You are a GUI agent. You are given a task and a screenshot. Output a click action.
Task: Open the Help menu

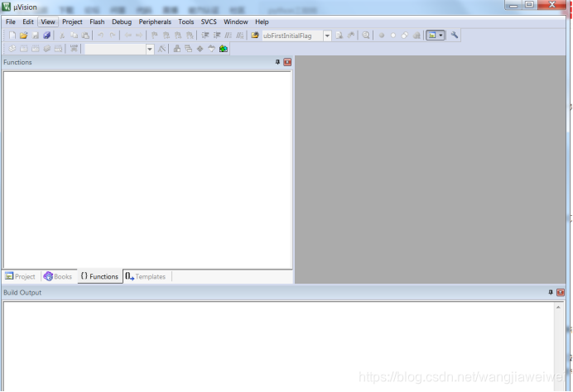click(x=262, y=22)
